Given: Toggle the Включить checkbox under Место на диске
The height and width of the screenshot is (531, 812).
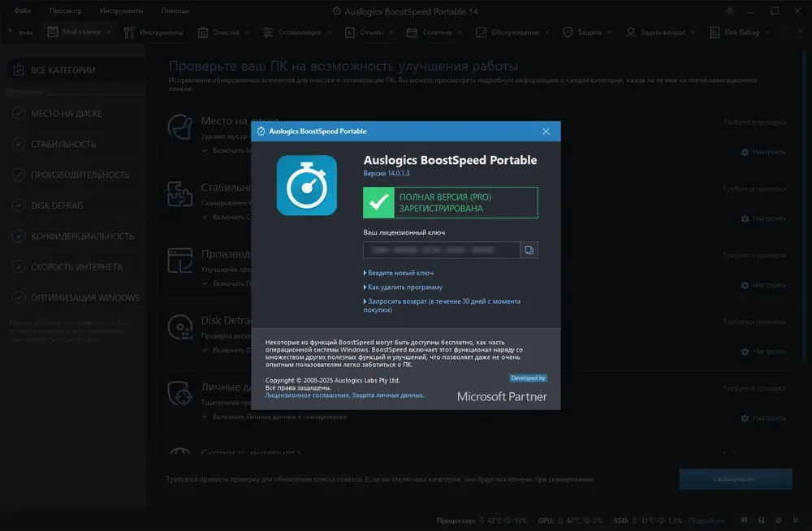Looking at the screenshot, I should (x=205, y=150).
